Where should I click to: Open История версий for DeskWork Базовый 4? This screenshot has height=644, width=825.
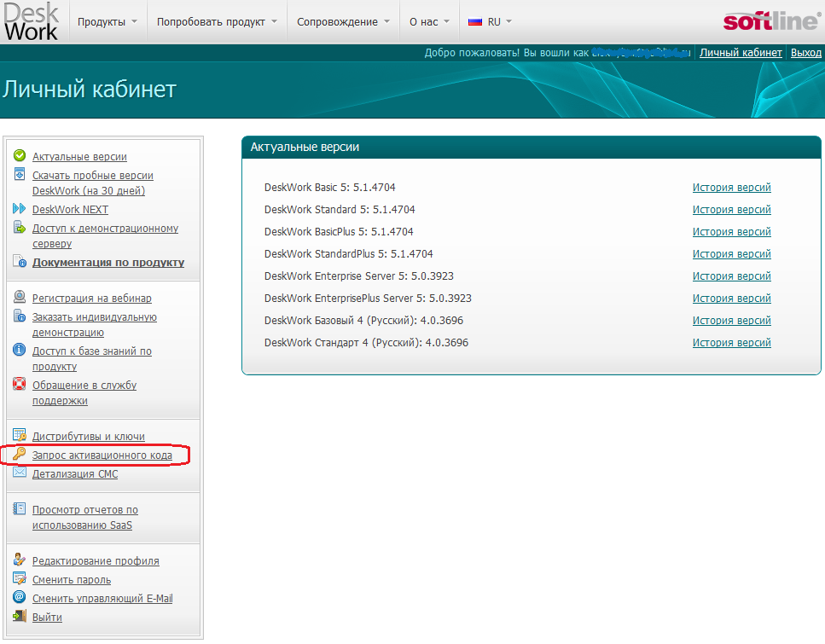[x=731, y=320]
